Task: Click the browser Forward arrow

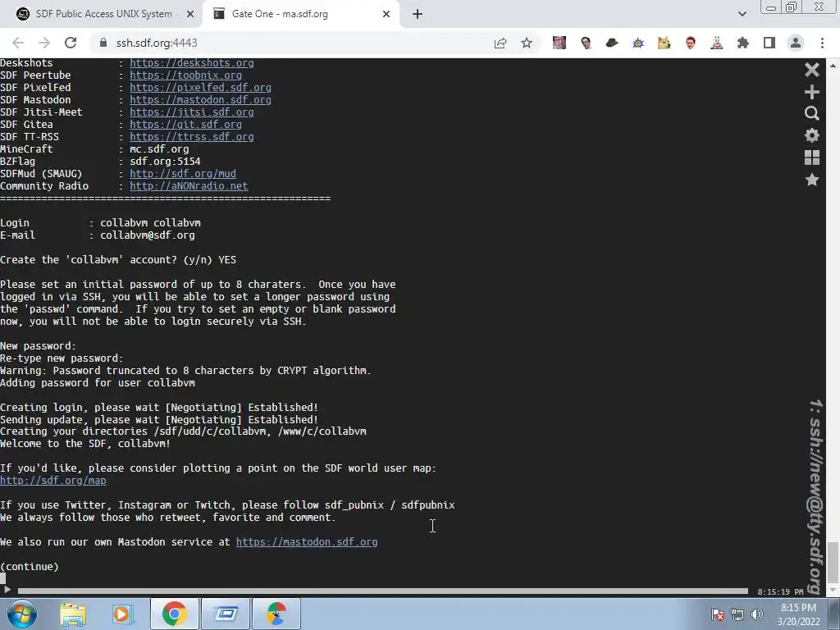Action: click(44, 43)
